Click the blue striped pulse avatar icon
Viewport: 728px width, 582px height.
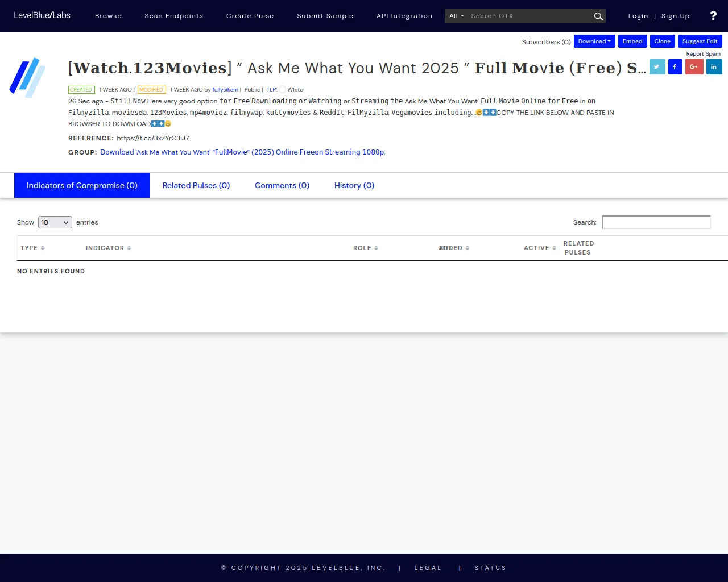click(27, 77)
